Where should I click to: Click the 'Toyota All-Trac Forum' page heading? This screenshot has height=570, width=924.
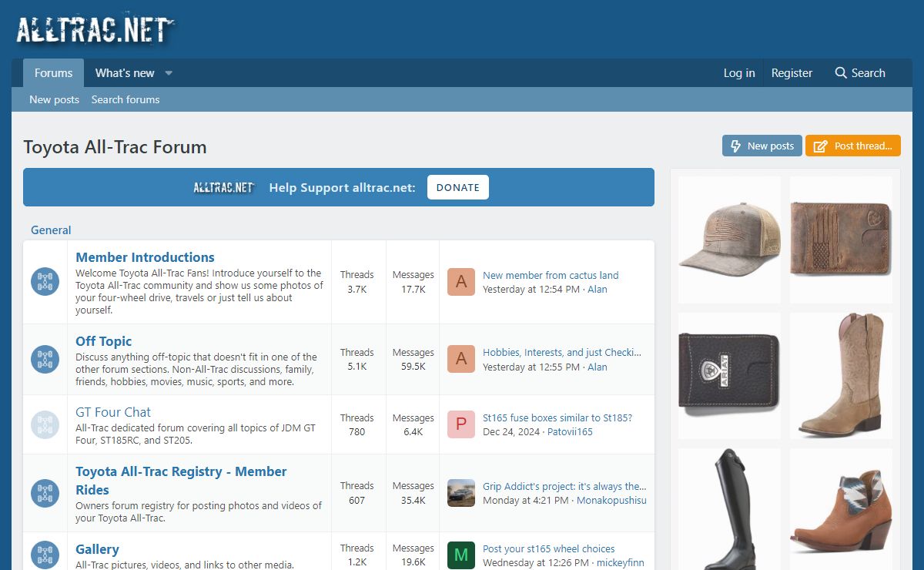point(115,146)
